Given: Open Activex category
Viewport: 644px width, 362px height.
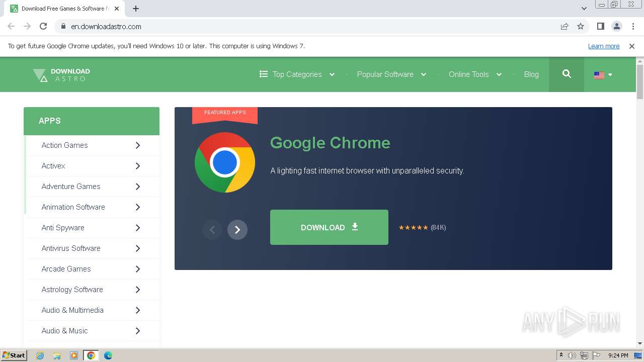Looking at the screenshot, I should tap(53, 166).
